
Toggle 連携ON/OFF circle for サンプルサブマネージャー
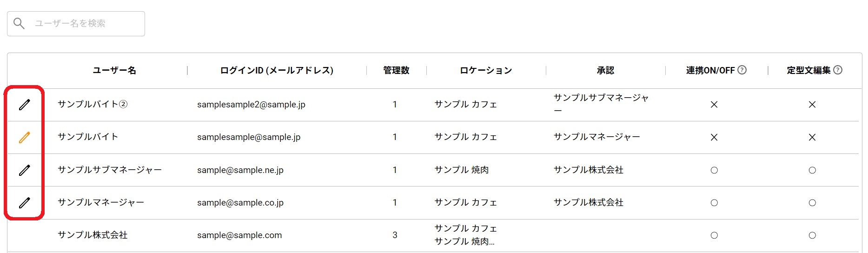[714, 170]
